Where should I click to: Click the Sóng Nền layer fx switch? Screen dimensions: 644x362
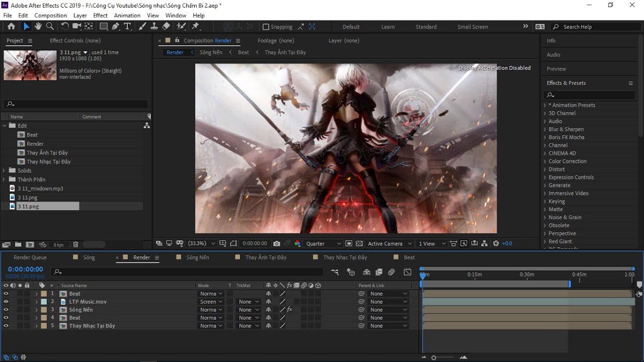coord(290,310)
